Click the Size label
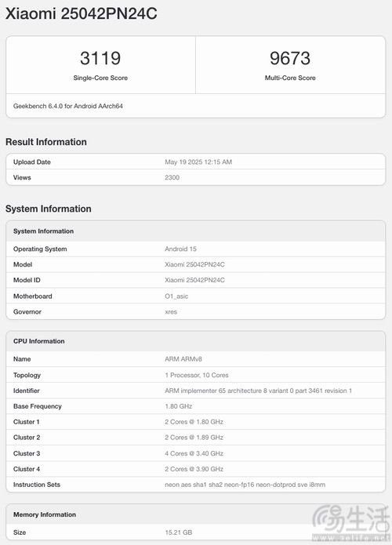Viewport: 392px width, 545px height. [20, 532]
